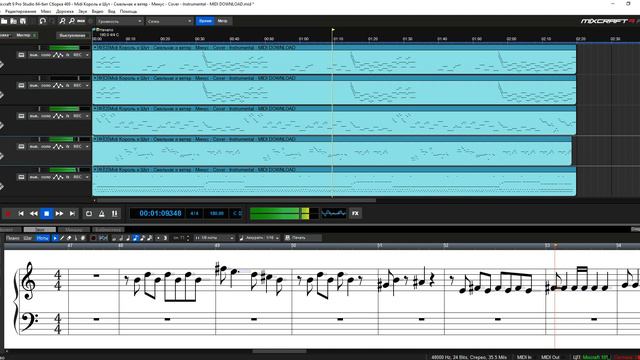This screenshot has width=640, height=360.
Task: Adjust the master volume meter slider
Action: tap(284, 213)
